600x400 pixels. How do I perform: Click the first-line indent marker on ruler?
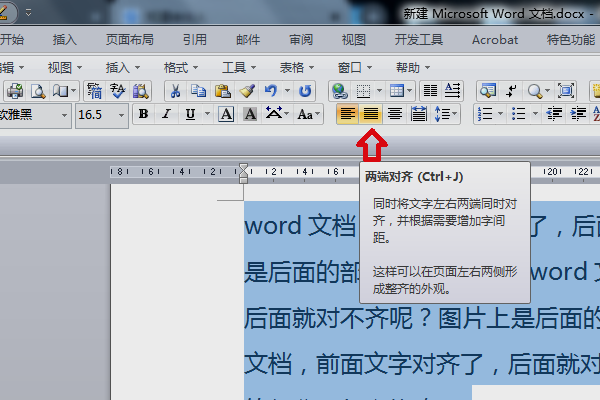[243, 167]
